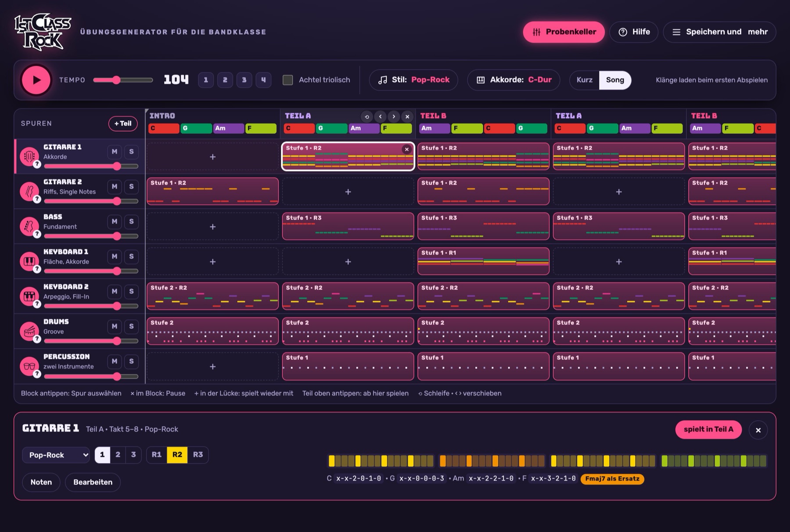
Task: Solo the Drums track
Action: (131, 326)
